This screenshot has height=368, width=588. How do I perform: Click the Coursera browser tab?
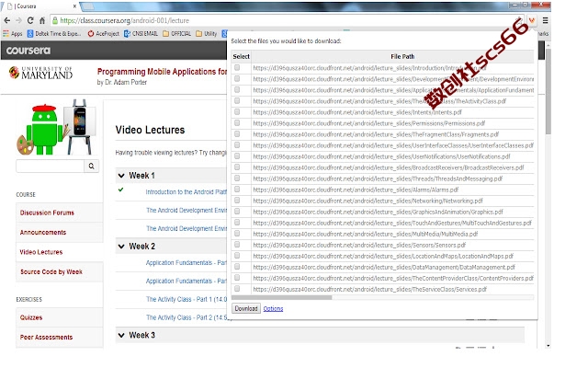40,6
